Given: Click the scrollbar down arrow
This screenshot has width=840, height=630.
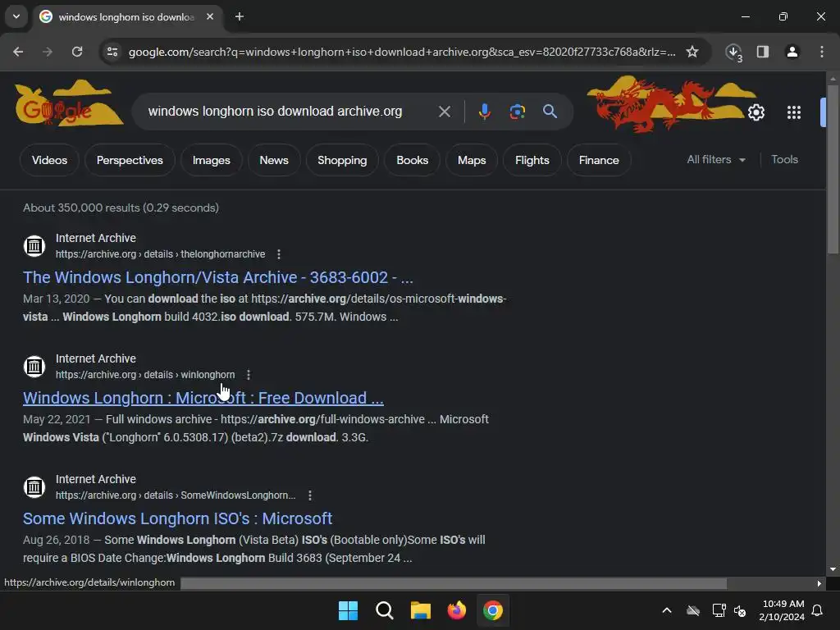Looking at the screenshot, I should [833, 569].
